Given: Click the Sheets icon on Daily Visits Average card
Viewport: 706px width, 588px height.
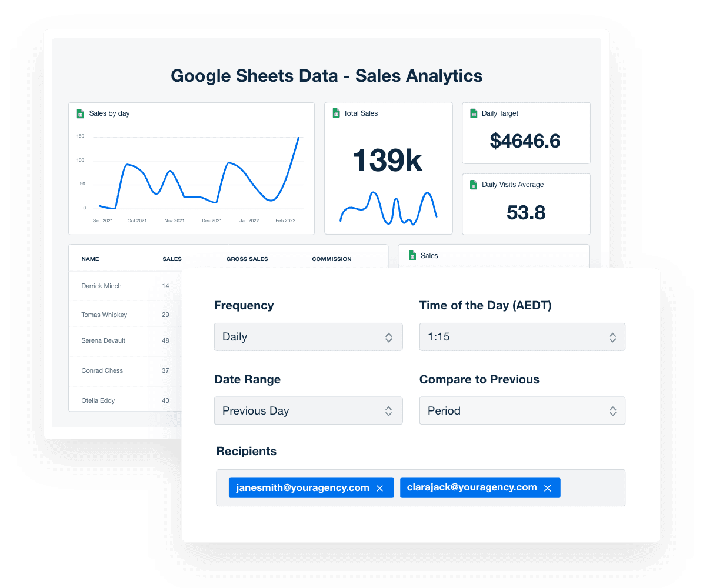Looking at the screenshot, I should tap(474, 184).
